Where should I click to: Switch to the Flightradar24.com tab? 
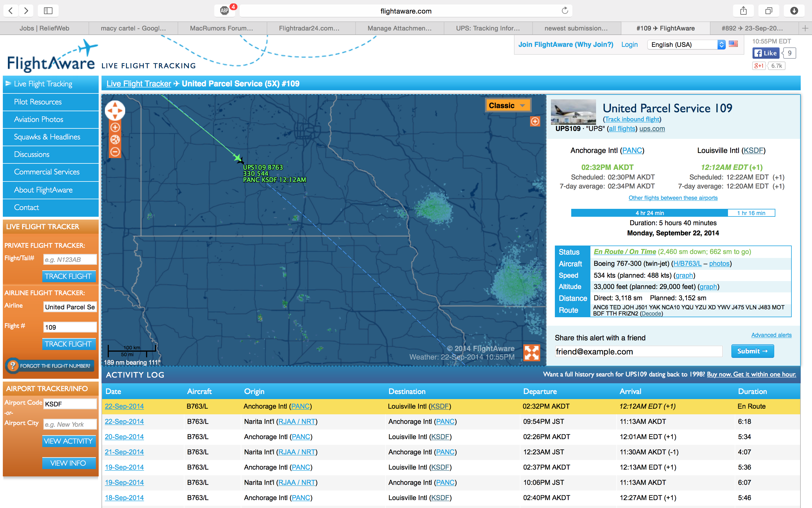click(x=309, y=28)
